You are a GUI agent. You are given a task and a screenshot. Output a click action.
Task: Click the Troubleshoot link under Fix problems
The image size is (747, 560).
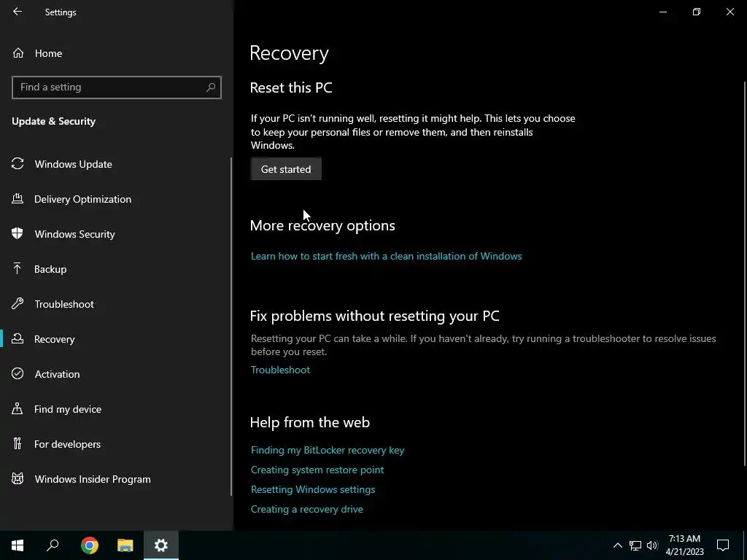[280, 370]
